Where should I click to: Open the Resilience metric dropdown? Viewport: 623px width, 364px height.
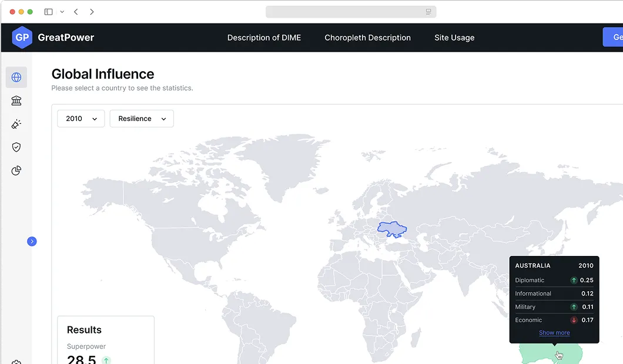click(x=142, y=119)
